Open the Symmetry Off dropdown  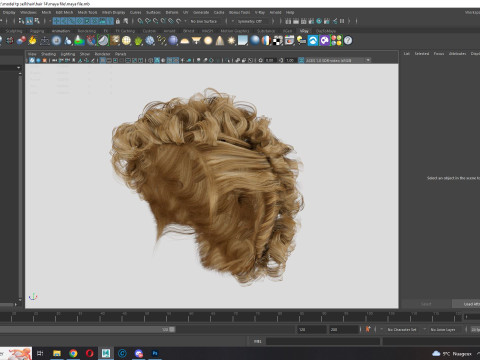click(250, 21)
